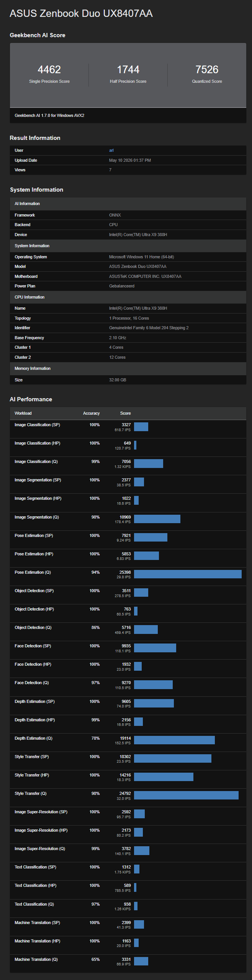Click the Pose Estimation (Q) accuracy 94%
This screenshot has height=980, width=252.
95,572
